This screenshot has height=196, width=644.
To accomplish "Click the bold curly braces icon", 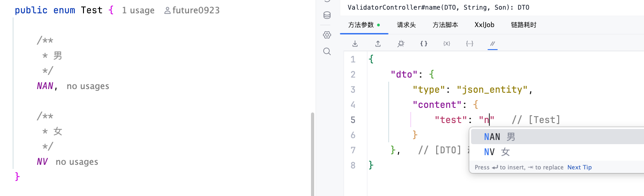I will click(x=424, y=44).
